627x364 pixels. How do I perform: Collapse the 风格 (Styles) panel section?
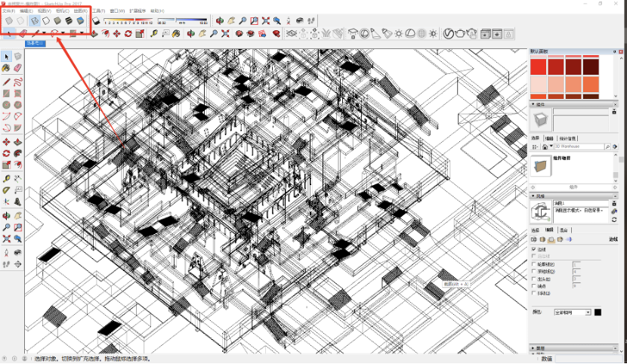[533, 196]
